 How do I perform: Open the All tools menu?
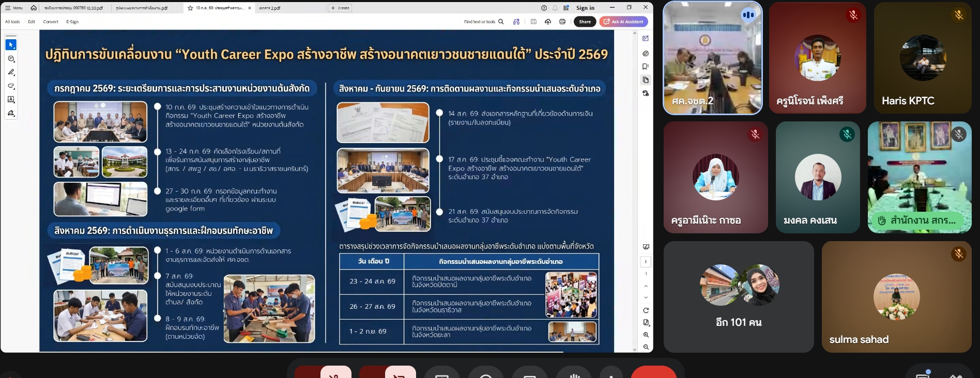(x=12, y=22)
